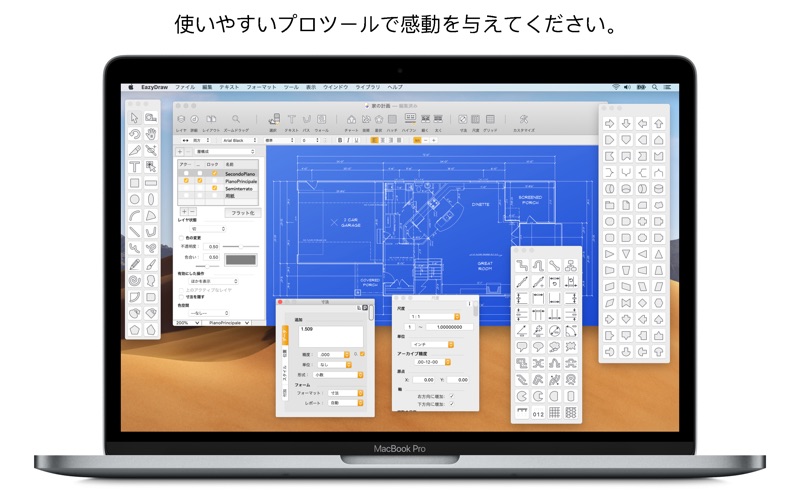Click the gray tint color swatch
800x500 pixels.
point(241,260)
